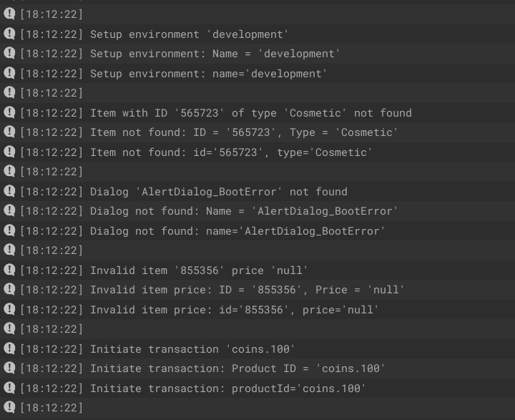Click info icon beside "Dialog 'AlertDialog_BootError' not found"

(9, 191)
